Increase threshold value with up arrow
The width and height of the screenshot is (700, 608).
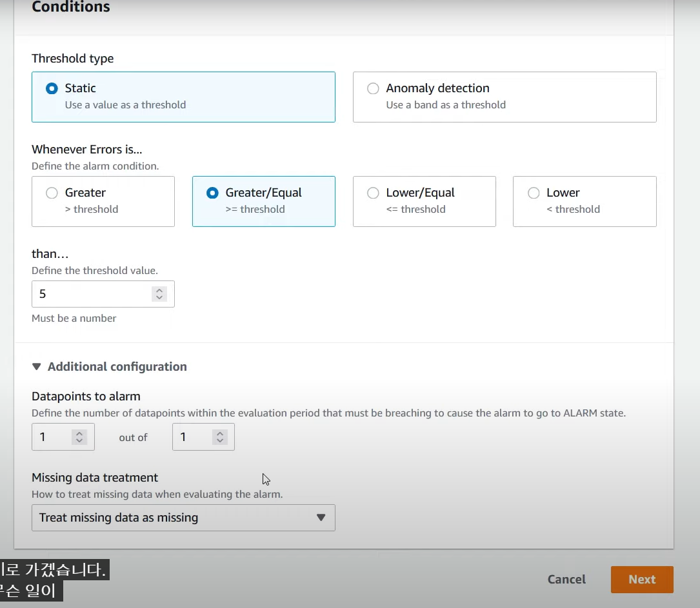pyautogui.click(x=159, y=290)
